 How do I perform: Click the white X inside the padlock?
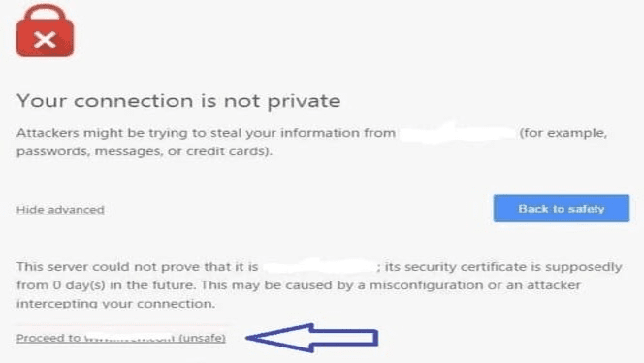click(x=46, y=40)
